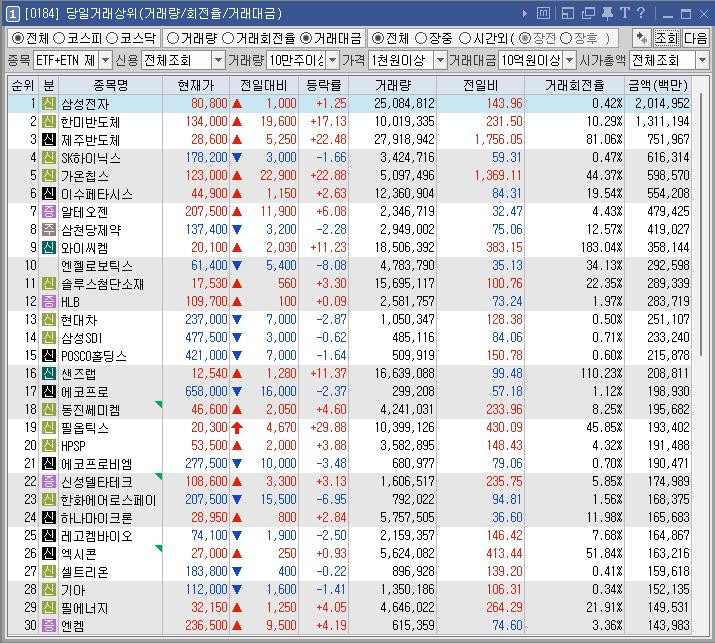Screen dimensions: 715x643
Task: Select the 코스피 radio button
Action: tap(59, 38)
